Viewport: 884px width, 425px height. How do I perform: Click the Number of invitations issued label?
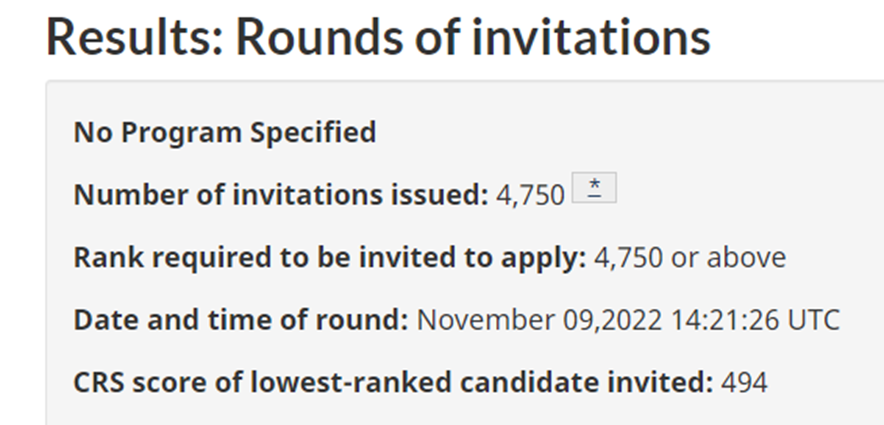click(x=281, y=195)
